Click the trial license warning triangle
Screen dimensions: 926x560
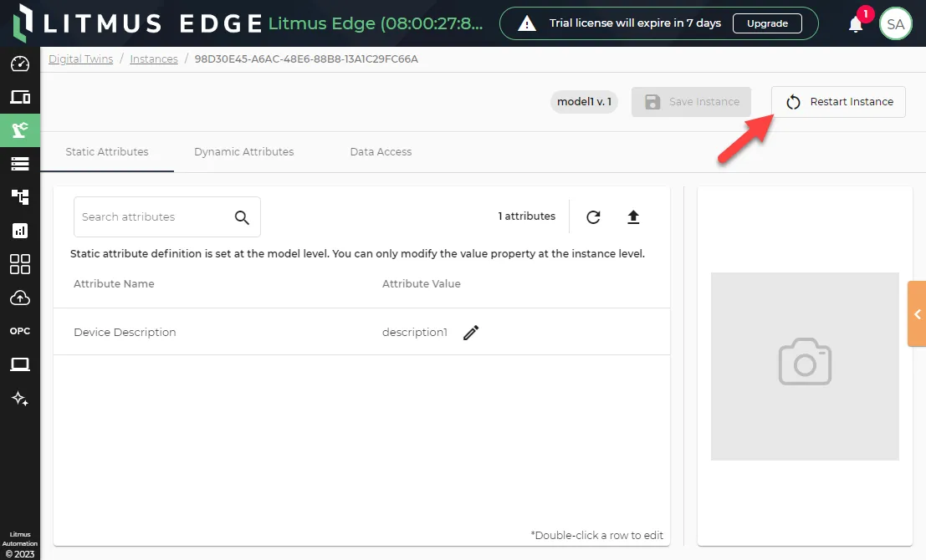(527, 23)
